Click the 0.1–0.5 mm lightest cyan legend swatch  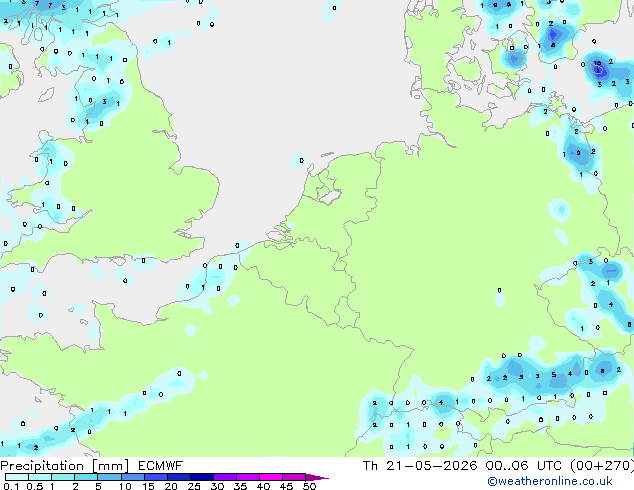tap(17, 477)
